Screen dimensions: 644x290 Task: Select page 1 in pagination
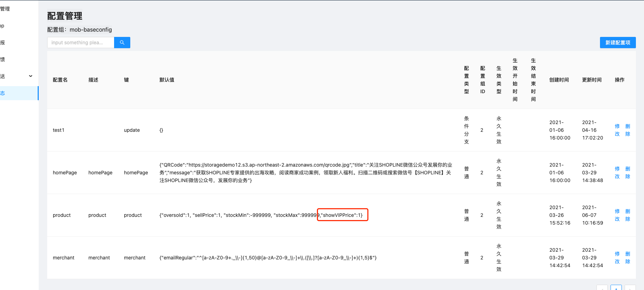tap(616, 288)
